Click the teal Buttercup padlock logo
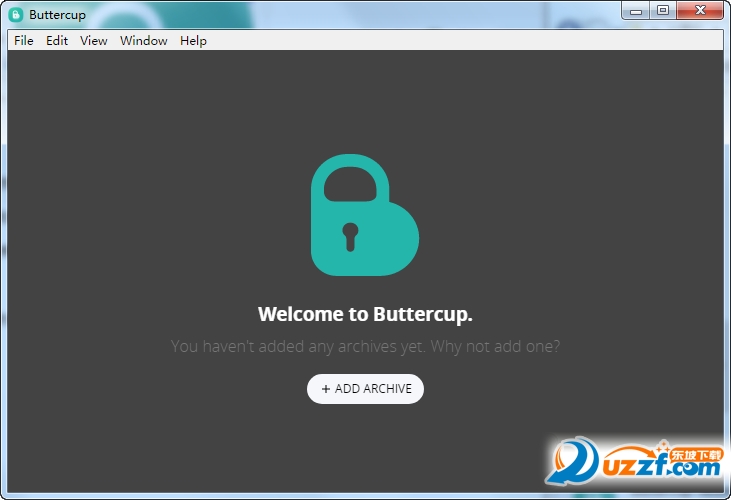This screenshot has height=500, width=731. 365,215
